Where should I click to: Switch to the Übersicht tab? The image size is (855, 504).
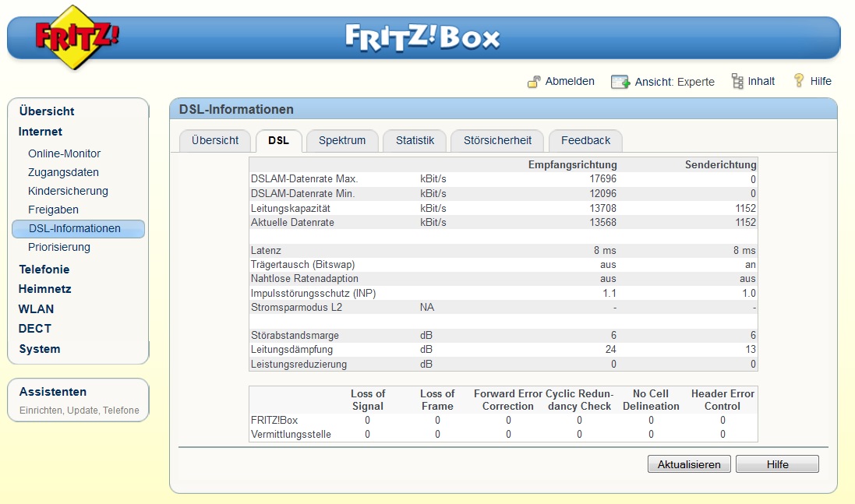point(215,140)
